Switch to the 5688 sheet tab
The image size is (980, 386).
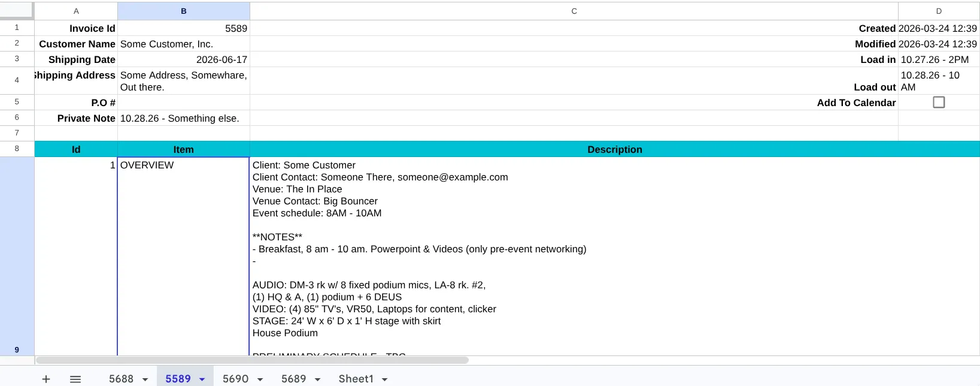pyautogui.click(x=121, y=379)
